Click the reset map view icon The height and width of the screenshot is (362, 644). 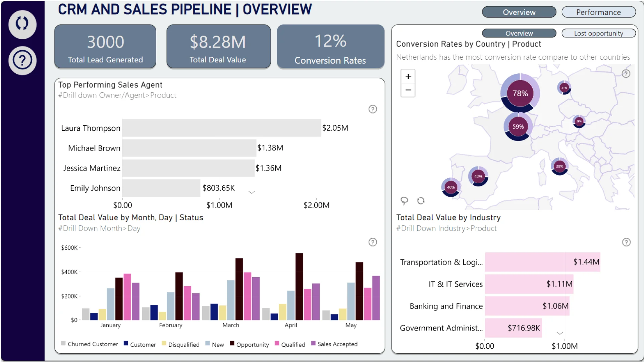click(x=421, y=201)
